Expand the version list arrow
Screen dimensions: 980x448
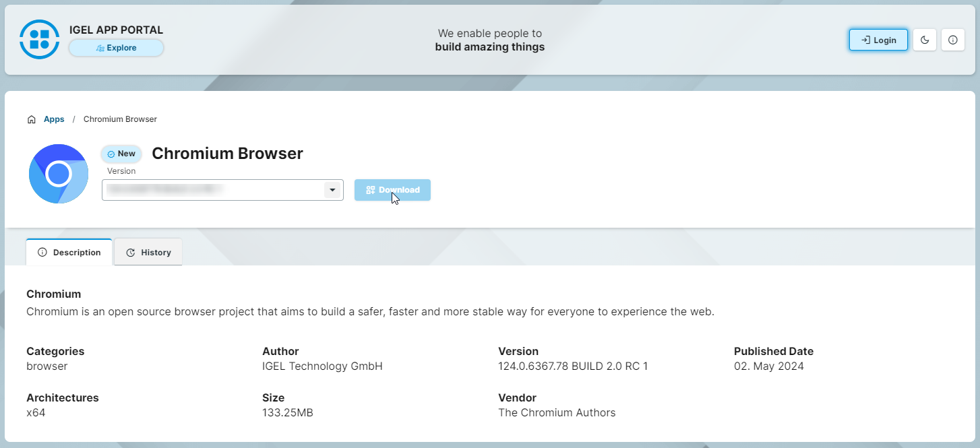[x=332, y=190]
